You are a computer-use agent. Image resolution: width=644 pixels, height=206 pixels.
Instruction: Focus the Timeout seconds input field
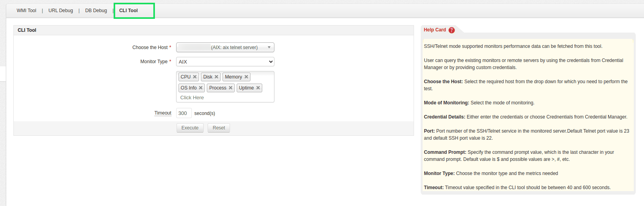(x=184, y=113)
